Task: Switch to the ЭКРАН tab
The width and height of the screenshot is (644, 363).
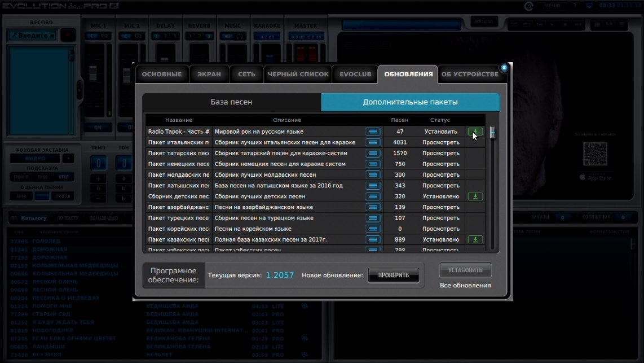Action: point(209,74)
